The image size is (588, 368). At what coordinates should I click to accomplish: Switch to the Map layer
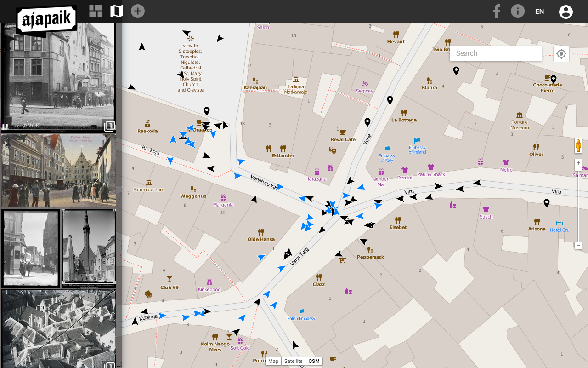[x=273, y=361]
